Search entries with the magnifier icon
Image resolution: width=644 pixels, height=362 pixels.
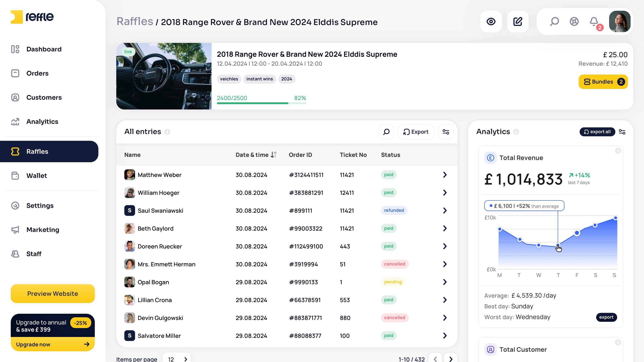click(386, 132)
